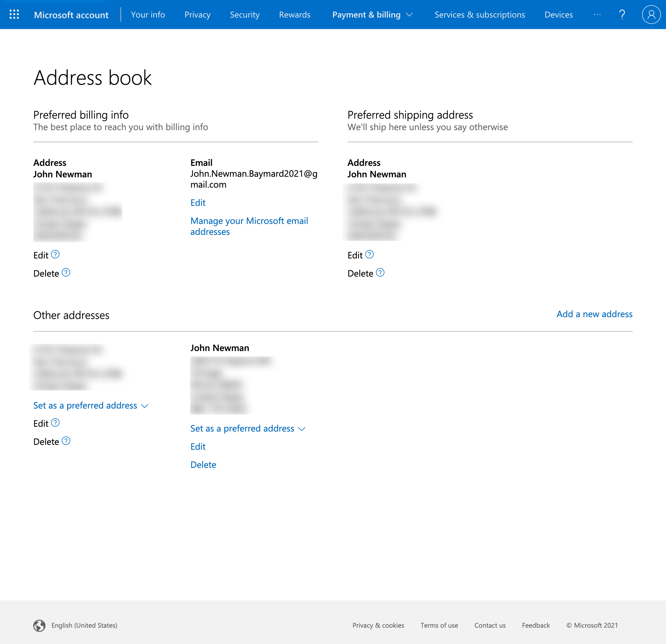The height and width of the screenshot is (644, 666).
Task: Open the ellipsis overflow menu in navbar
Action: [597, 14]
